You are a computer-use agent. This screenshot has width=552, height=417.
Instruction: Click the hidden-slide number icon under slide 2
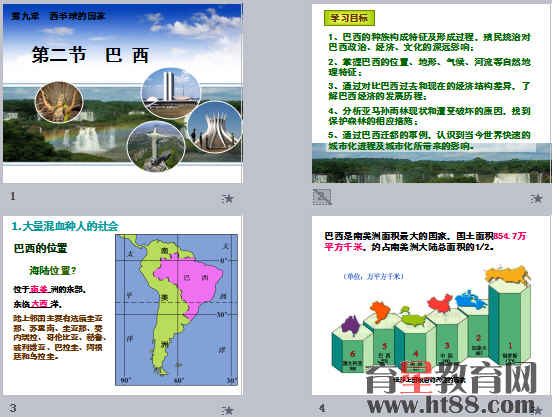click(322, 197)
